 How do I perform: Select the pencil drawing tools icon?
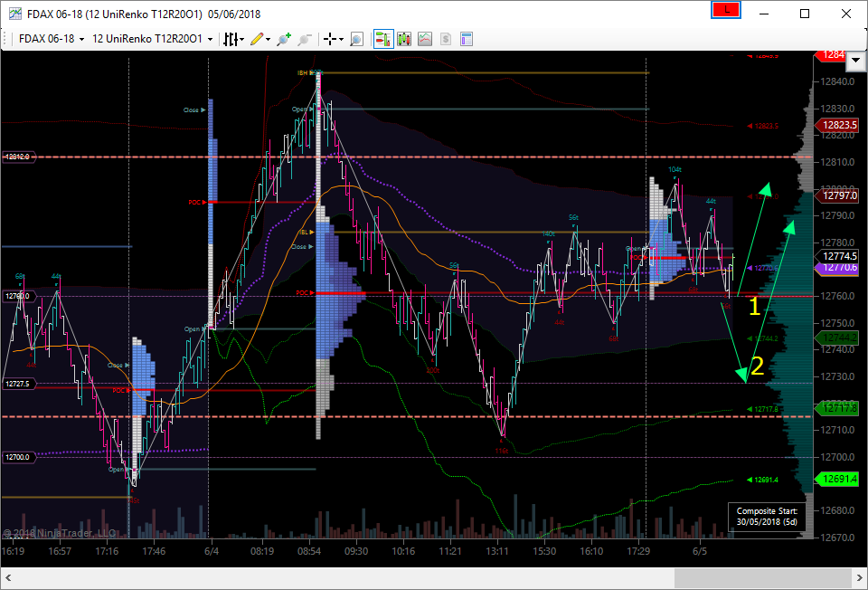(257, 39)
